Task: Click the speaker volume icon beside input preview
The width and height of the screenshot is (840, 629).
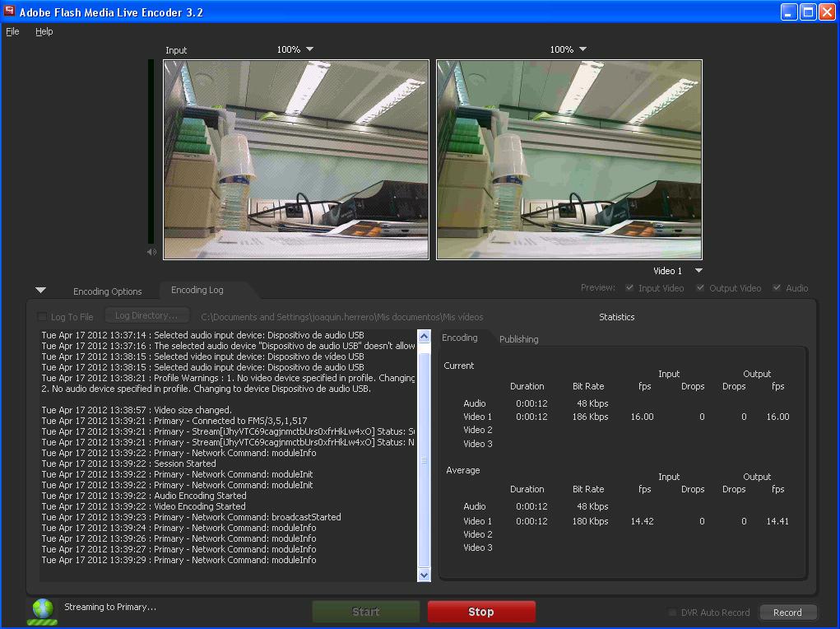Action: pyautogui.click(x=151, y=251)
